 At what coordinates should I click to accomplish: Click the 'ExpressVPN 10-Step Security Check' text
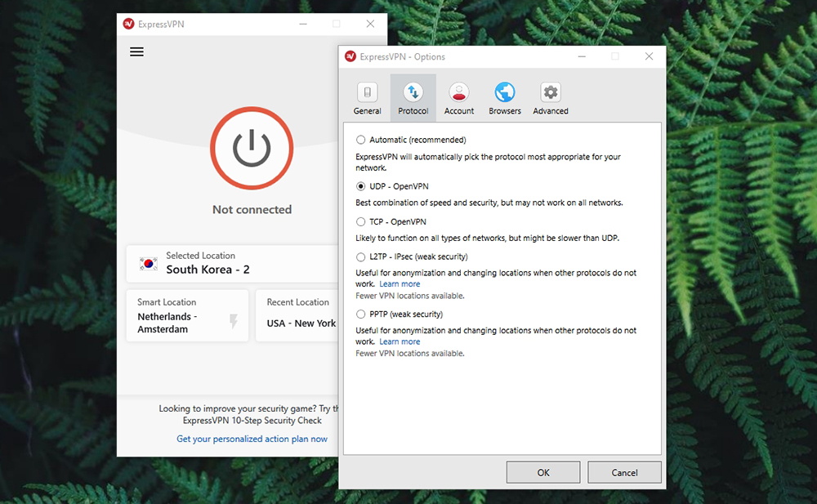[252, 421]
